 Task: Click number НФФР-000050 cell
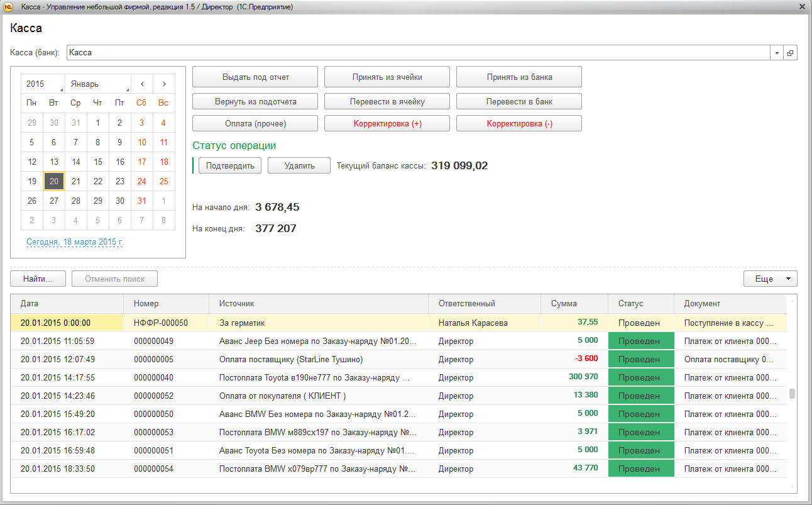coord(166,323)
